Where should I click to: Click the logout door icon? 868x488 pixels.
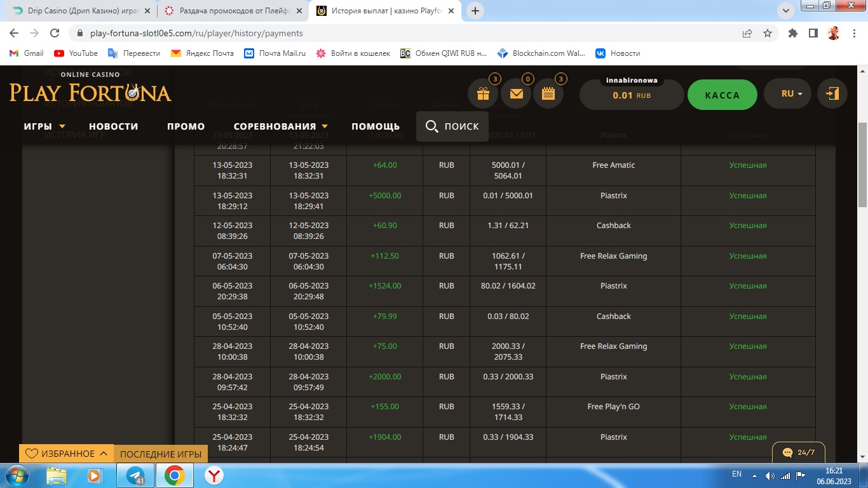coord(832,94)
